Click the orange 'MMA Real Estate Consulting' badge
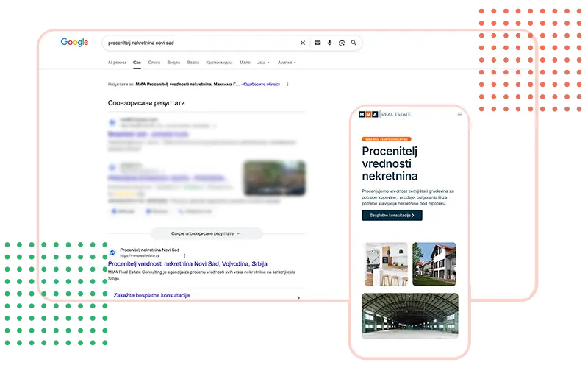The image size is (588, 368). [387, 139]
